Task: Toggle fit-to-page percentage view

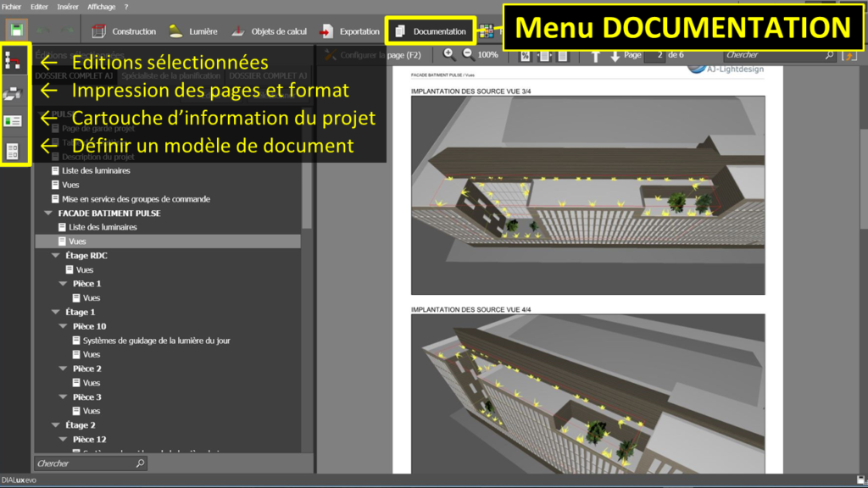Action: click(x=526, y=54)
